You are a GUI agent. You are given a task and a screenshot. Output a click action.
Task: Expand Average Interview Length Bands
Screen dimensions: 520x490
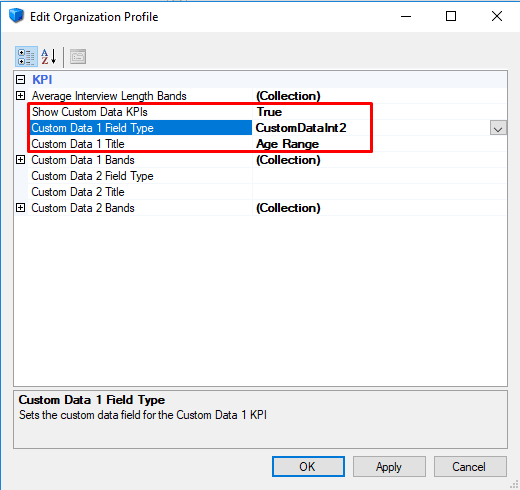click(x=21, y=96)
